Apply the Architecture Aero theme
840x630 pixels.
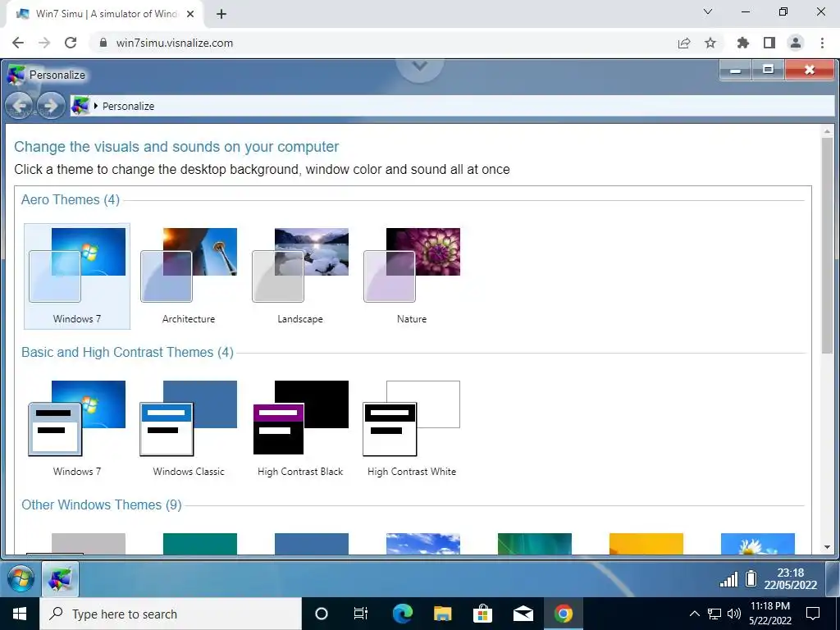[189, 276]
